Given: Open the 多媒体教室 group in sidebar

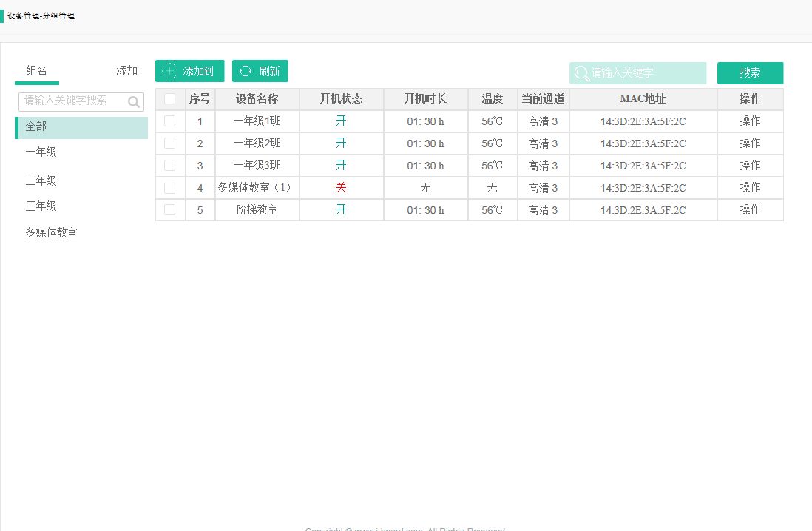Looking at the screenshot, I should coord(52,233).
